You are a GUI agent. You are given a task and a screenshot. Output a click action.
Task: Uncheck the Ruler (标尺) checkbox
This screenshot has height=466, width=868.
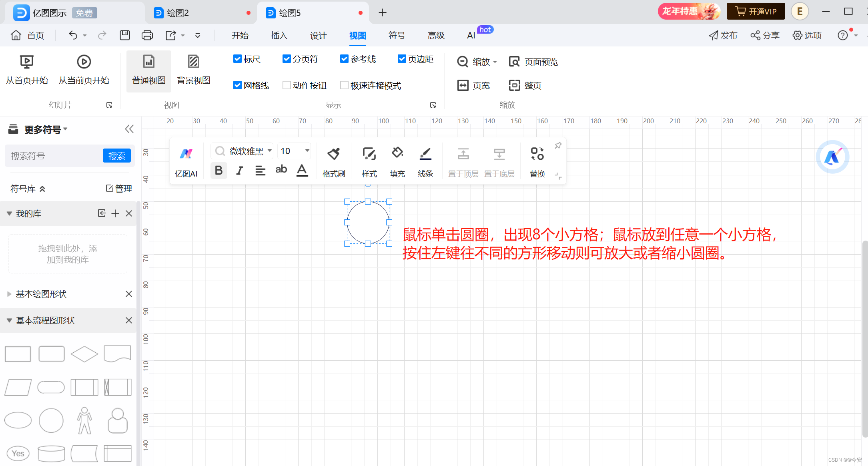tap(237, 59)
